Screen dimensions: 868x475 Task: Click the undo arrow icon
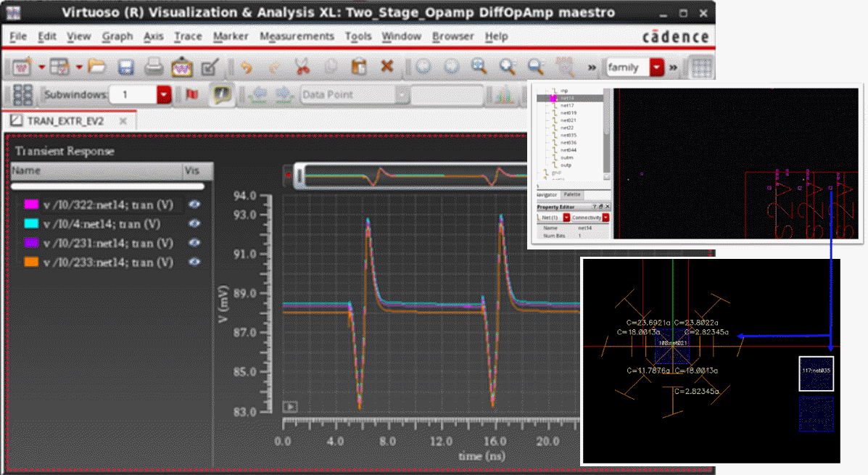[246, 67]
